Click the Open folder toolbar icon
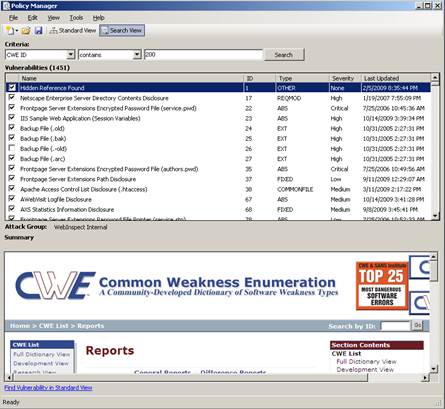The width and height of the screenshot is (445, 409). [26, 31]
